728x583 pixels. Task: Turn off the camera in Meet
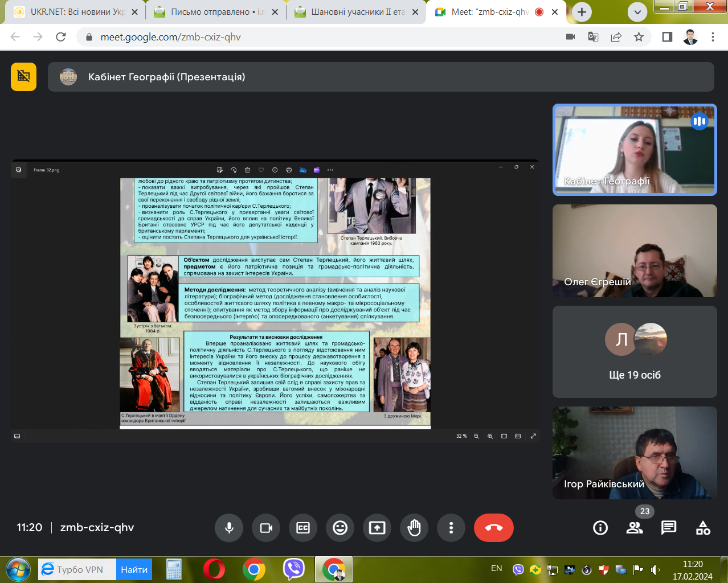pos(266,528)
